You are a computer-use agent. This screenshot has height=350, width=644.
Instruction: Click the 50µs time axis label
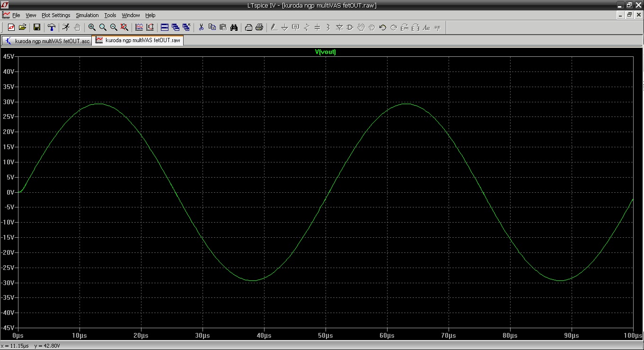tap(326, 335)
